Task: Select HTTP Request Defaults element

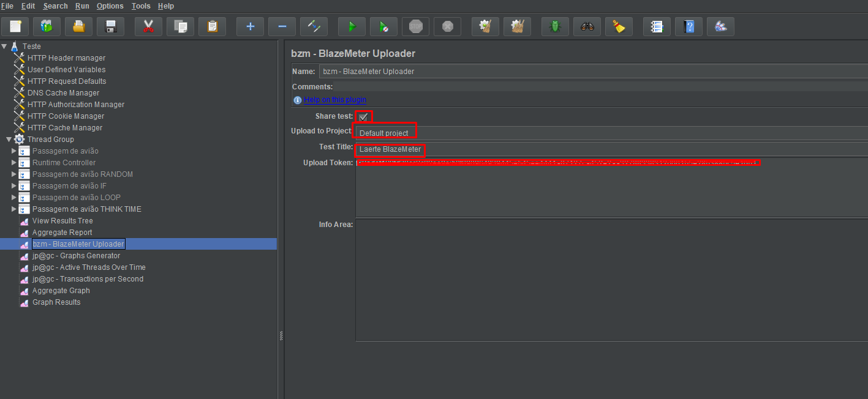Action: 67,81
